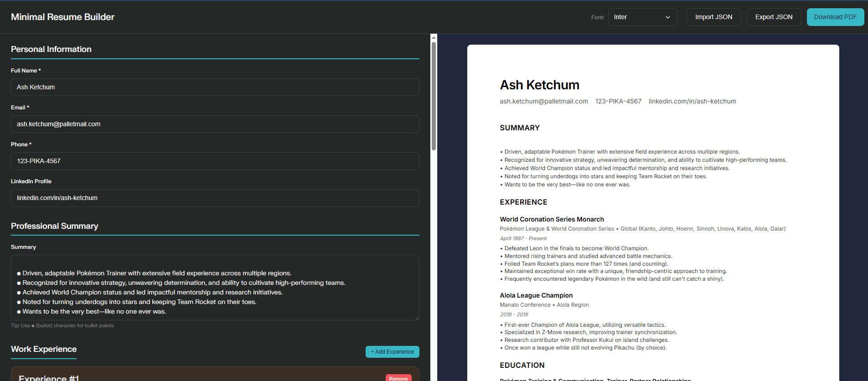Image resolution: width=868 pixels, height=381 pixels.
Task: Click the Export JSON button
Action: coord(774,17)
